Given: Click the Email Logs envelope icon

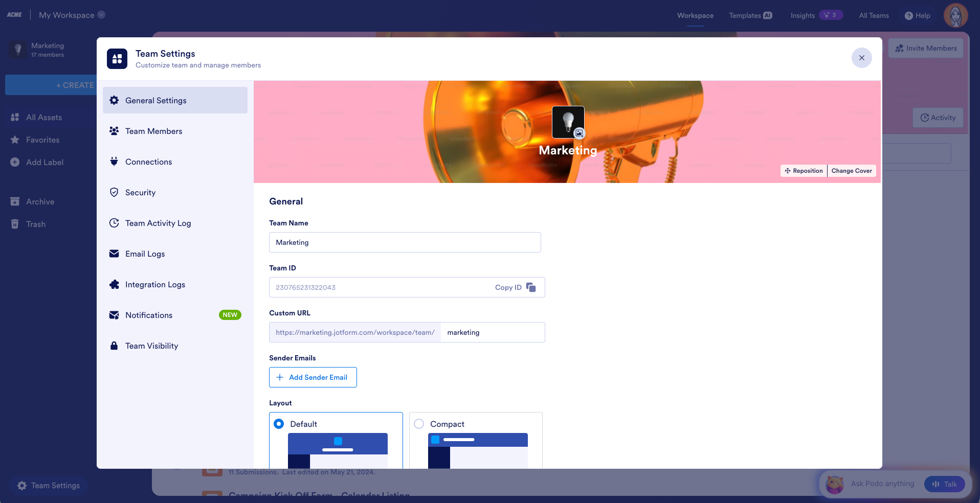Looking at the screenshot, I should 114,254.
